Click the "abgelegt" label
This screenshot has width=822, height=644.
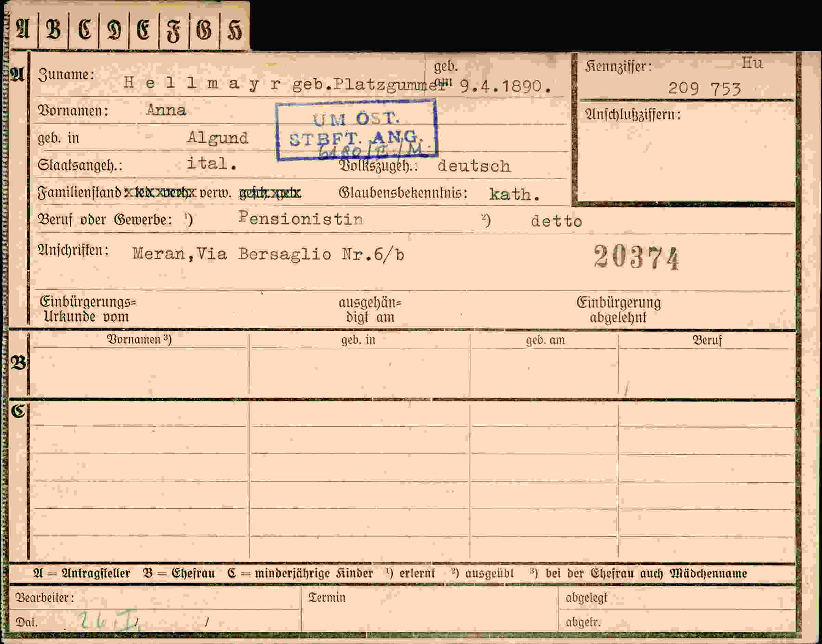pyautogui.click(x=586, y=598)
